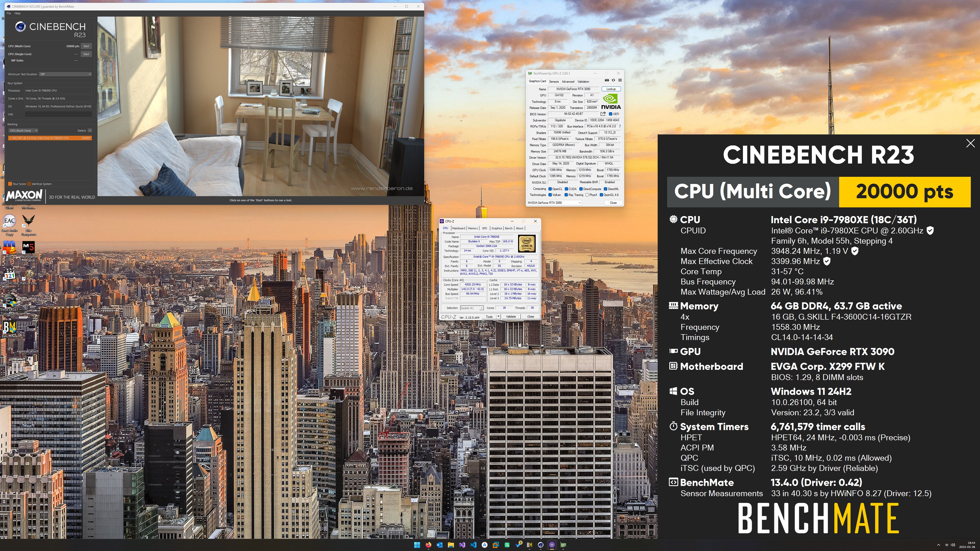
Task: Click GPU-Z screenshot camera icon
Action: click(607, 80)
